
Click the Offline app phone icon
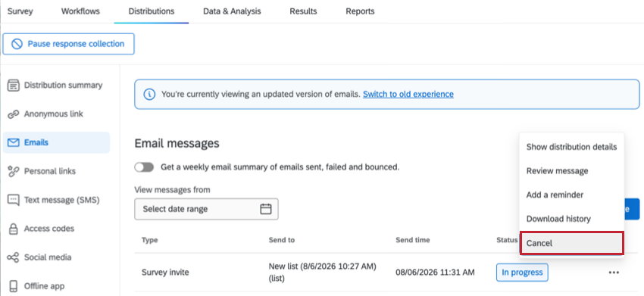point(14,285)
